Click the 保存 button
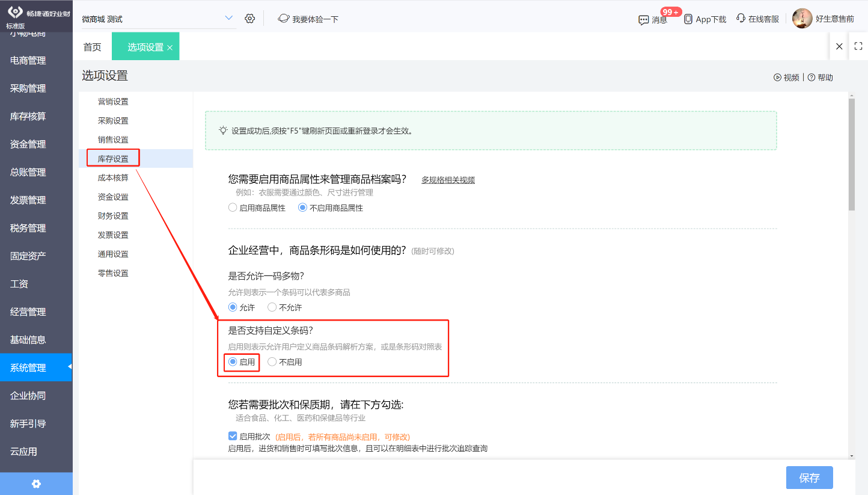The height and width of the screenshot is (495, 868). click(x=809, y=478)
